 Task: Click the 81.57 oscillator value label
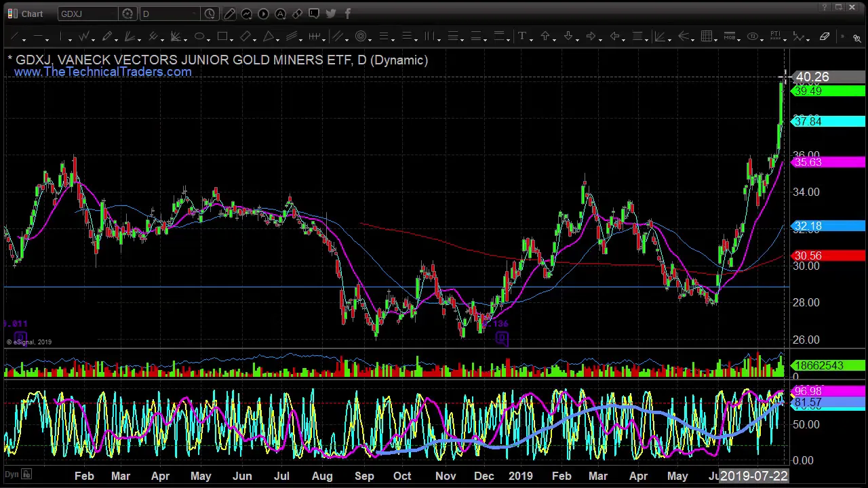(828, 403)
